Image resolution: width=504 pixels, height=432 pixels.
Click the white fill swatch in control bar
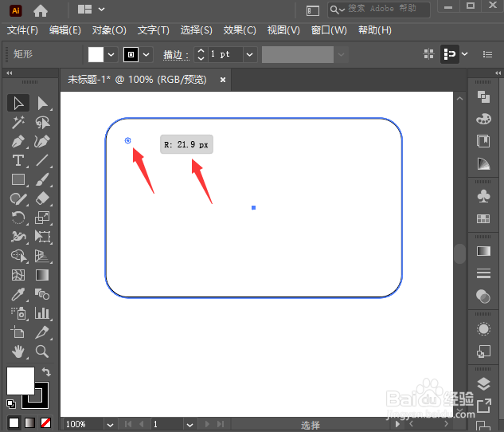96,55
